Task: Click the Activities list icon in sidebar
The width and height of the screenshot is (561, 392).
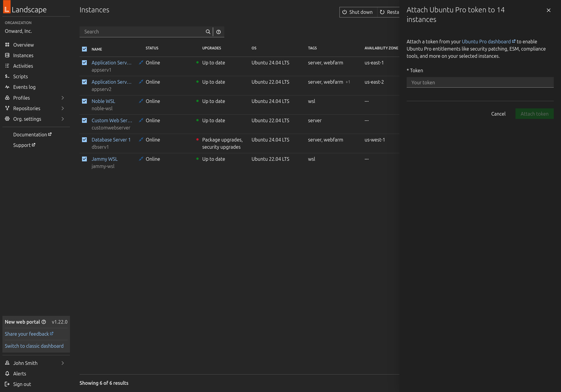Action: click(7, 66)
